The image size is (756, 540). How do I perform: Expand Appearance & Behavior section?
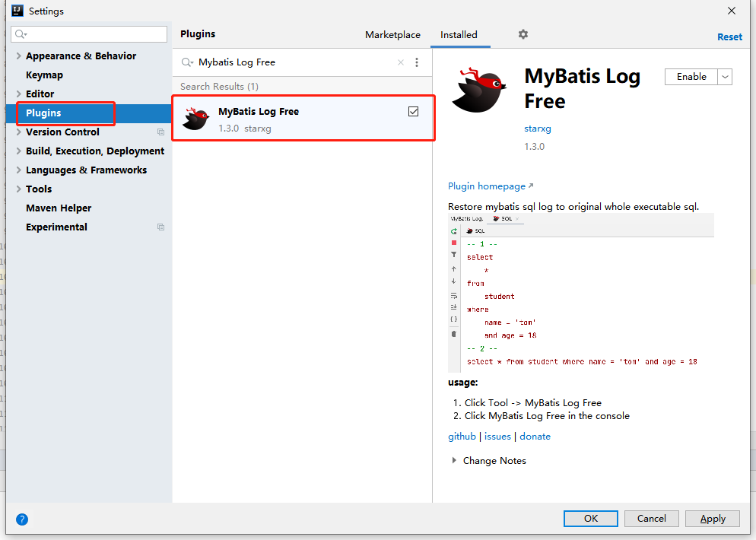(18, 56)
